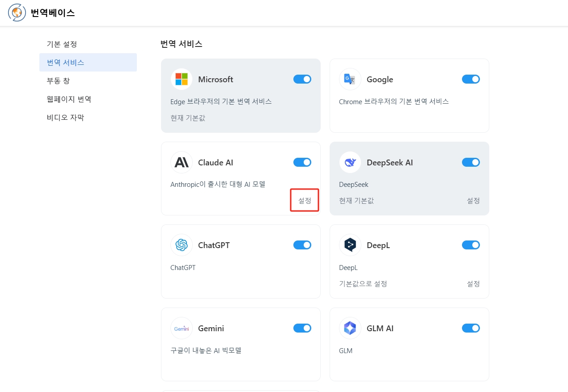Viewport: 568px width, 392px height.
Task: Click the 번역베이스 globe logo icon
Action: (x=17, y=13)
